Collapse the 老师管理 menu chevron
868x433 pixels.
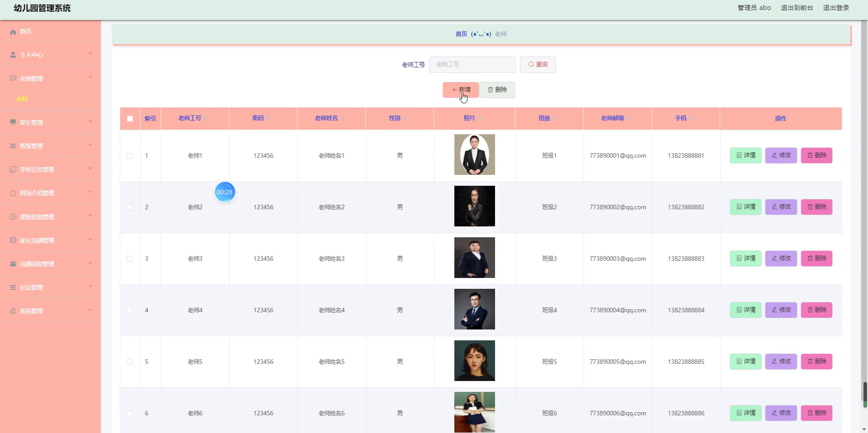[90, 77]
